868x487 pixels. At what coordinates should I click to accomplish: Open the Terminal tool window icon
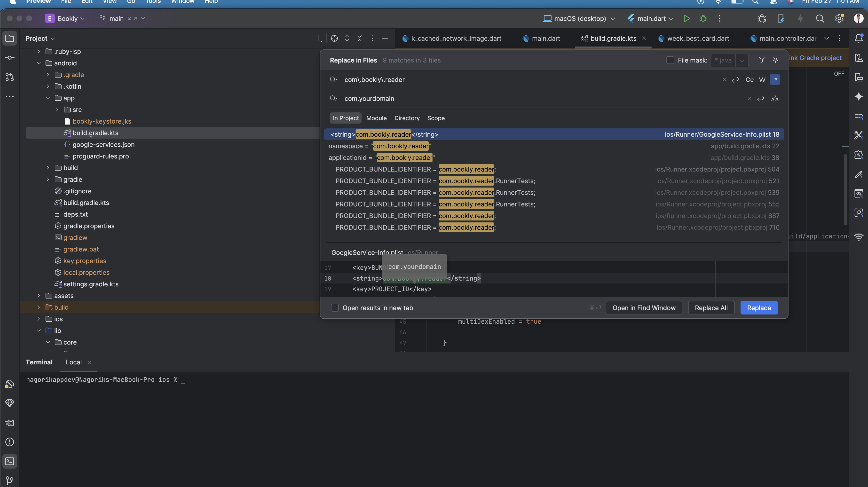pos(10,461)
